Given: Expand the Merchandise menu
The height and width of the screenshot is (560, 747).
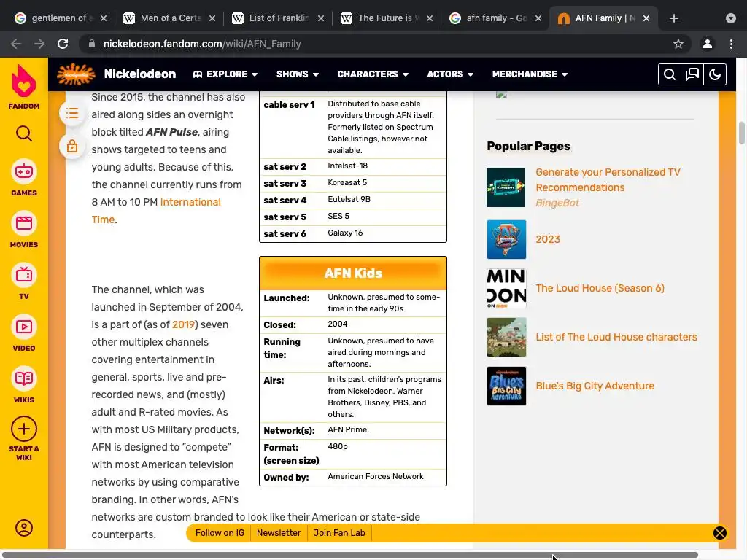Looking at the screenshot, I should (x=530, y=74).
